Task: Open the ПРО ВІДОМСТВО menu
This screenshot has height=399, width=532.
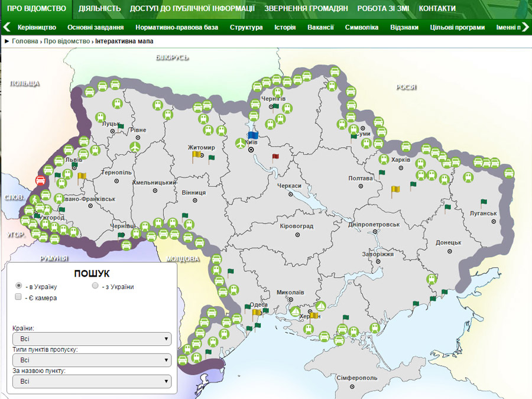Action: pos(37,8)
